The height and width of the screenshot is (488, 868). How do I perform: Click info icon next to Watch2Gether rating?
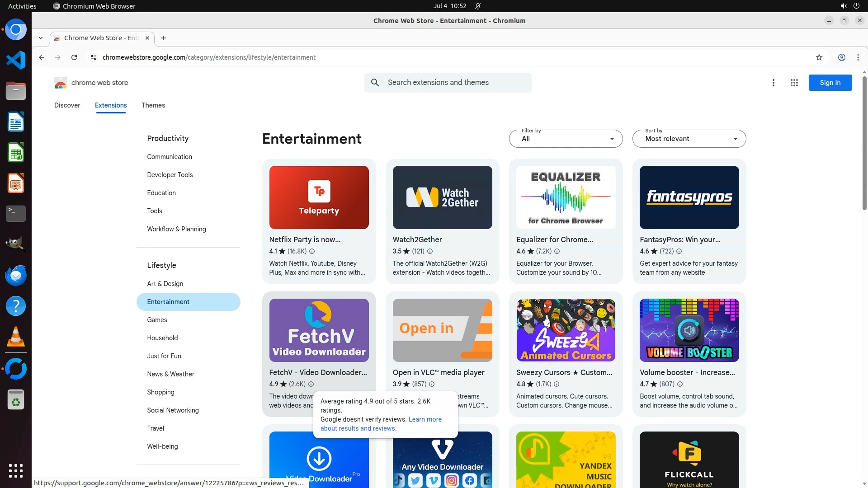(430, 251)
